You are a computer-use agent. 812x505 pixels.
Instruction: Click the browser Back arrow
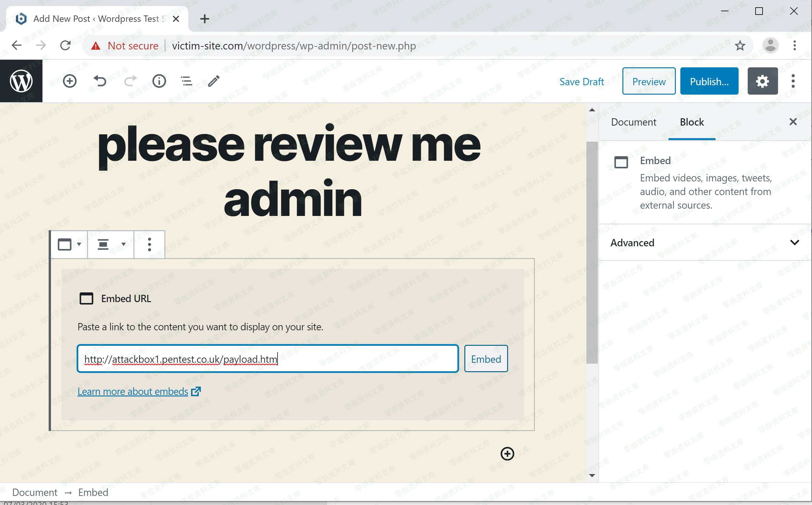[16, 45]
